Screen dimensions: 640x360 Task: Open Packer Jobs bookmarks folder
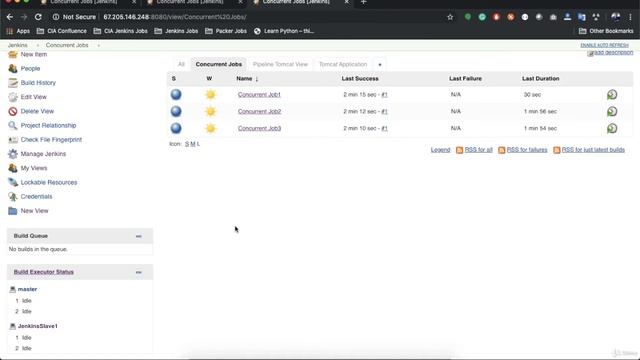[x=226, y=31]
